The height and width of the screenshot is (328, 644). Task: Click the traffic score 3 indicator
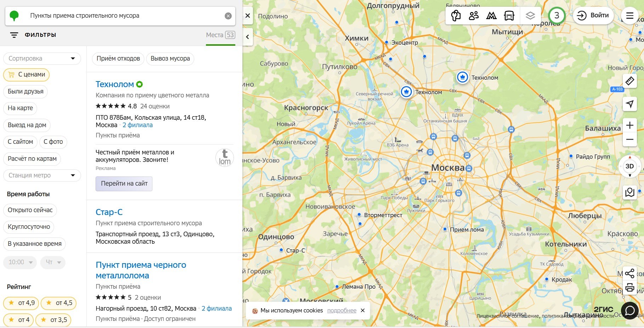(x=557, y=15)
